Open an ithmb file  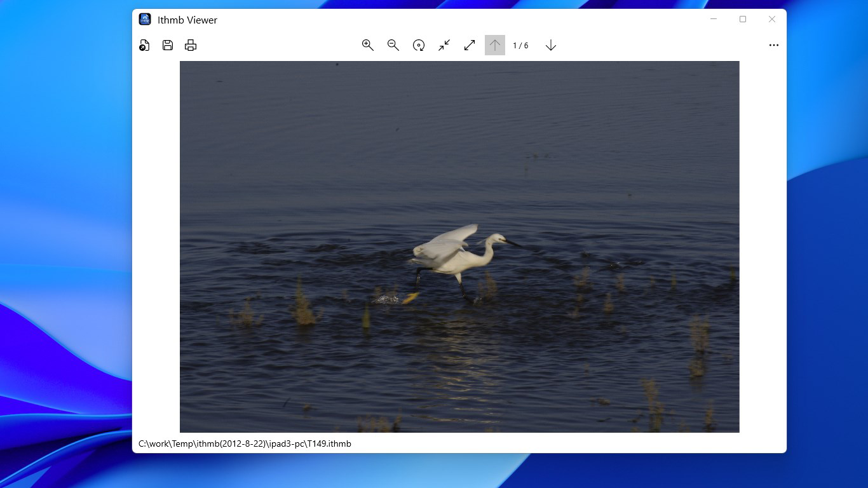click(x=144, y=45)
